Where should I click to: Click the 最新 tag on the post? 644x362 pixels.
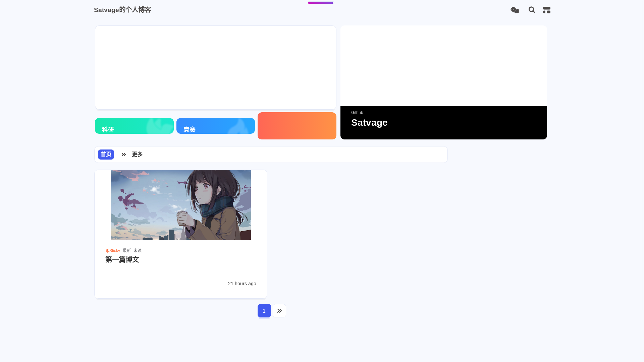[x=127, y=251]
